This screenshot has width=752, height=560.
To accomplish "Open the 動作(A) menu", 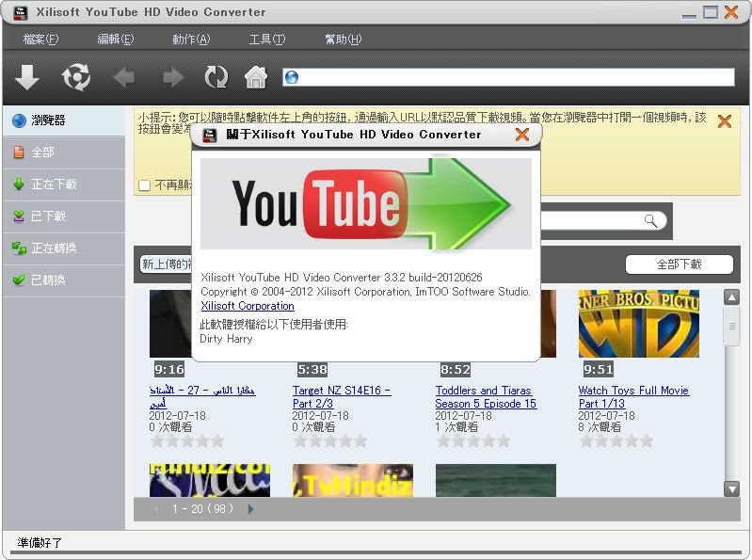I will coord(191,40).
